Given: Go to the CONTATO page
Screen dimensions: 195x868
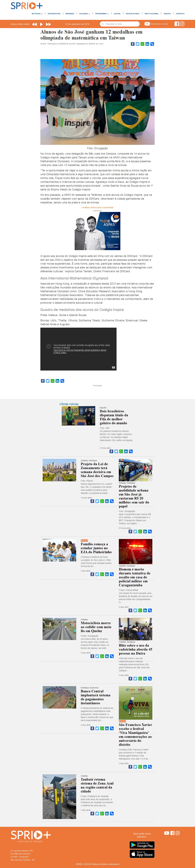Looking at the screenshot, I should click(x=180, y=14).
